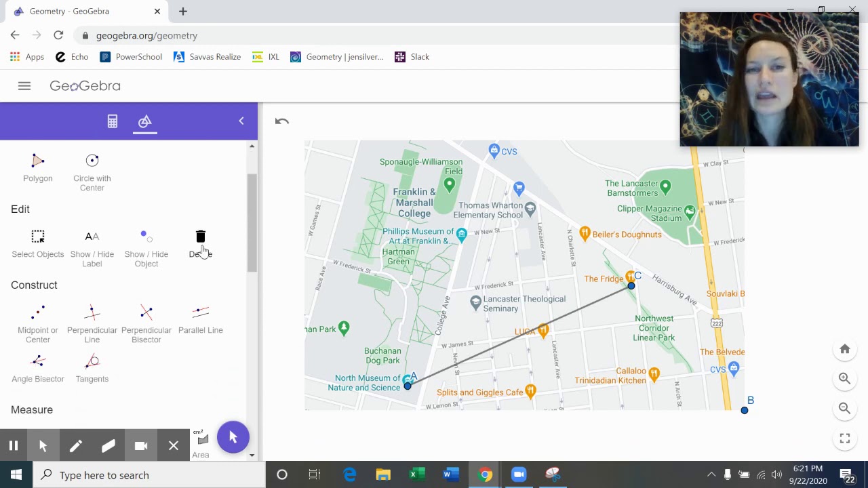Image resolution: width=868 pixels, height=488 pixels.
Task: Switch to the Tools panel tab
Action: coord(145,121)
